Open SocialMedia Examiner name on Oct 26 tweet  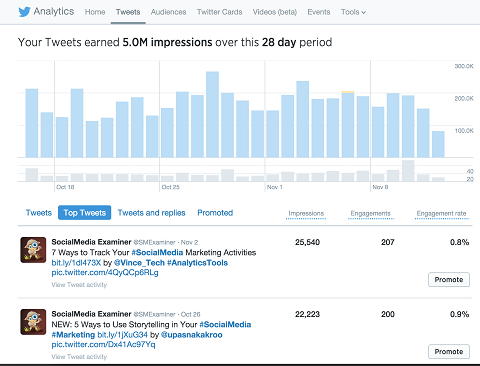click(91, 314)
